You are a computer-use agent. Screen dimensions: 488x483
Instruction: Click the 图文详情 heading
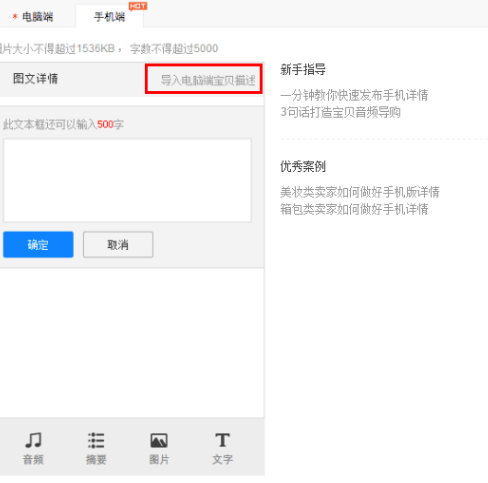36,79
